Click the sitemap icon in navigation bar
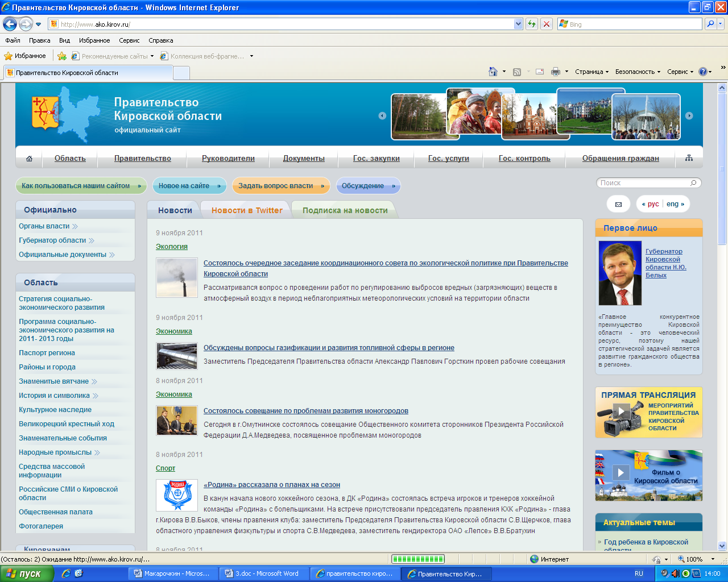Viewport: 728px width, 582px height. (689, 158)
